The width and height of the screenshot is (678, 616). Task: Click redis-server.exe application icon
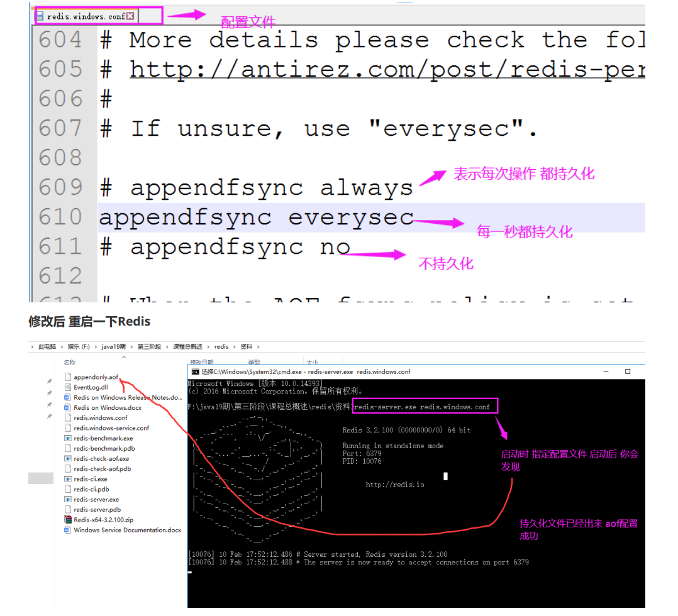coord(68,499)
